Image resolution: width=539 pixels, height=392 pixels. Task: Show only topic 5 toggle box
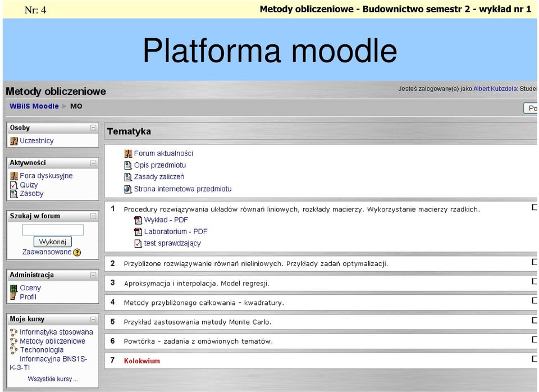tap(535, 320)
